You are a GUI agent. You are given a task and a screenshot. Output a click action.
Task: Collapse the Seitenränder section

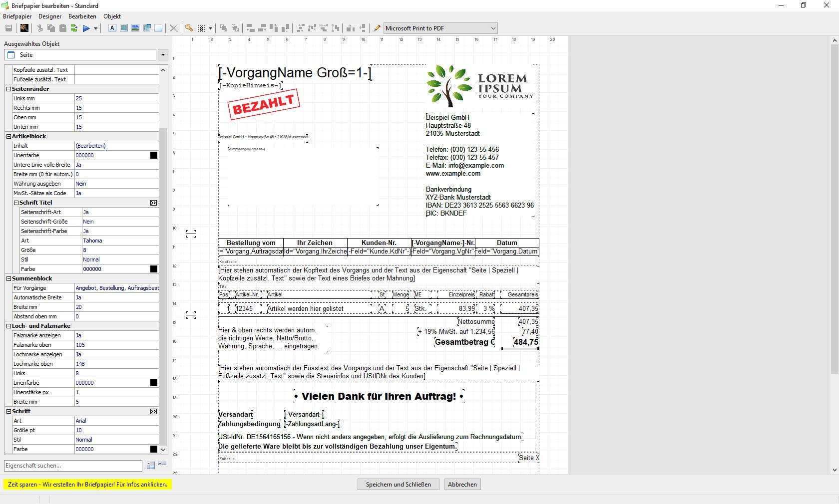point(8,89)
